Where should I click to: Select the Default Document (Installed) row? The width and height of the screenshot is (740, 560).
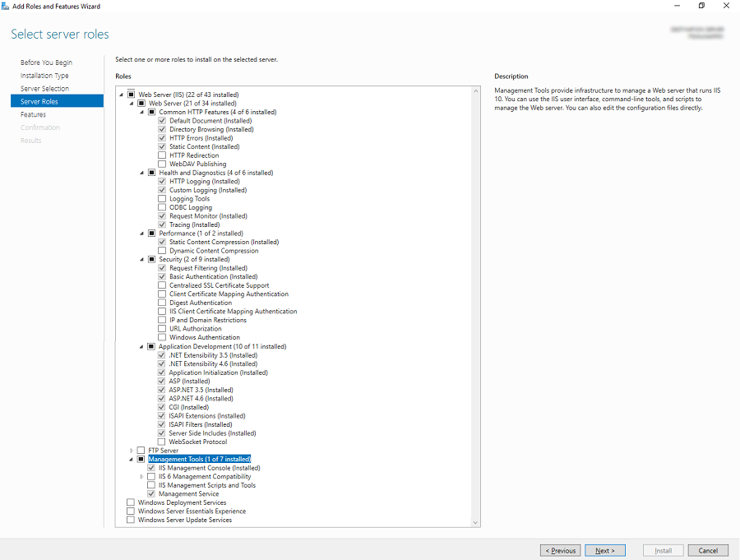(x=210, y=120)
